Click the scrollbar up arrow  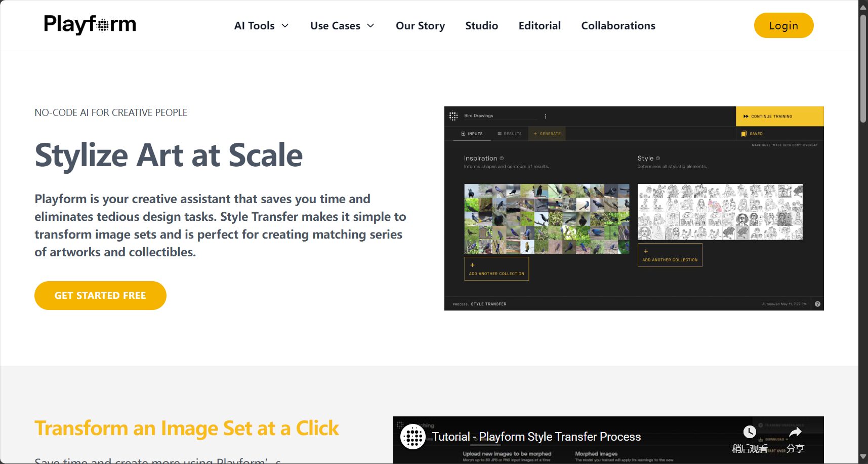863,7
